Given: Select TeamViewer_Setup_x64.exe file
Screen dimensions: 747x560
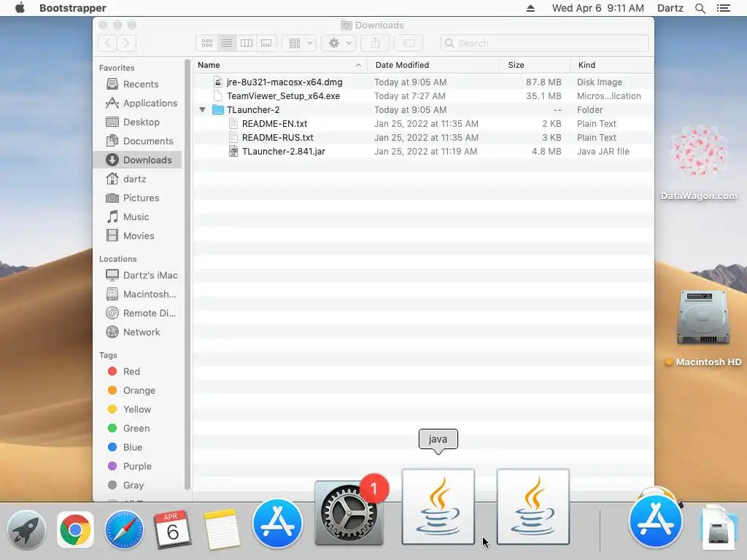Looking at the screenshot, I should click(x=424, y=96).
